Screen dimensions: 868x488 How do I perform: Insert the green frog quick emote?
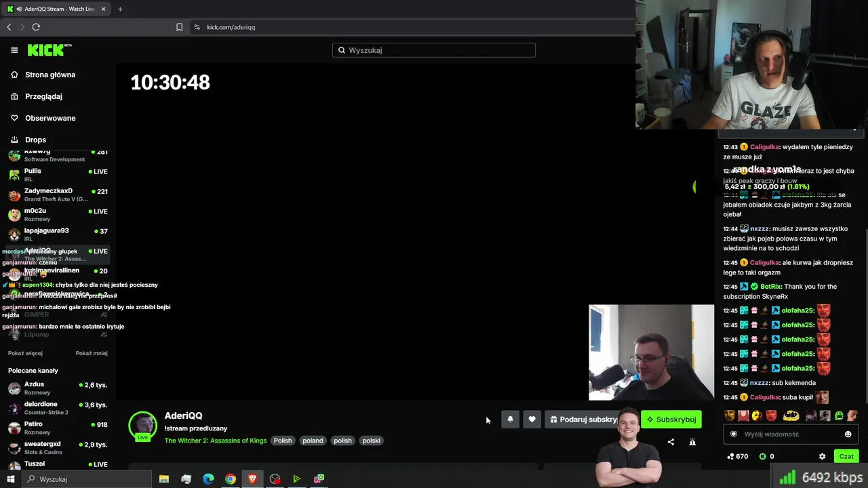pyautogui.click(x=839, y=415)
